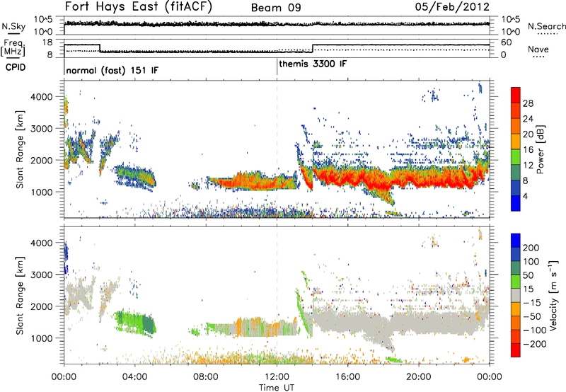Image resolution: width=566 pixels, height=392 pixels.
Task: Click the 'Power [dB]' colorbar label
Action: [540, 150]
